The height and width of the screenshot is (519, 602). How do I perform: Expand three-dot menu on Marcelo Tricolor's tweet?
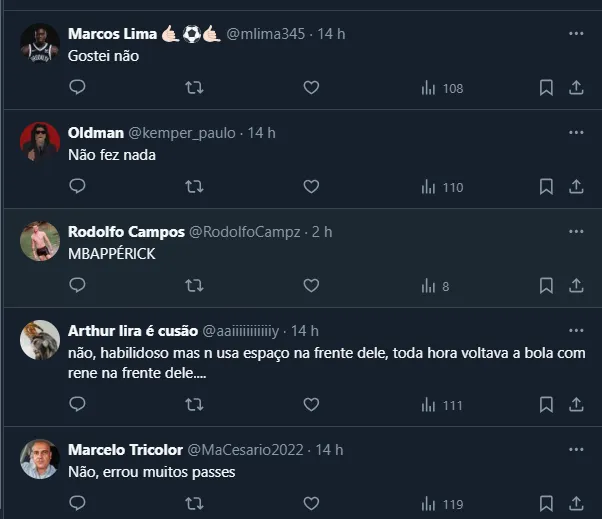coord(576,449)
